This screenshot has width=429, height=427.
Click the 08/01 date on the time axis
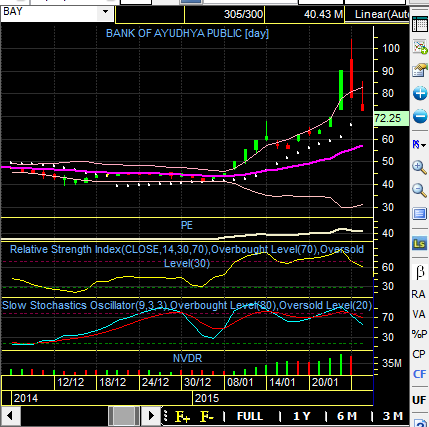click(240, 382)
